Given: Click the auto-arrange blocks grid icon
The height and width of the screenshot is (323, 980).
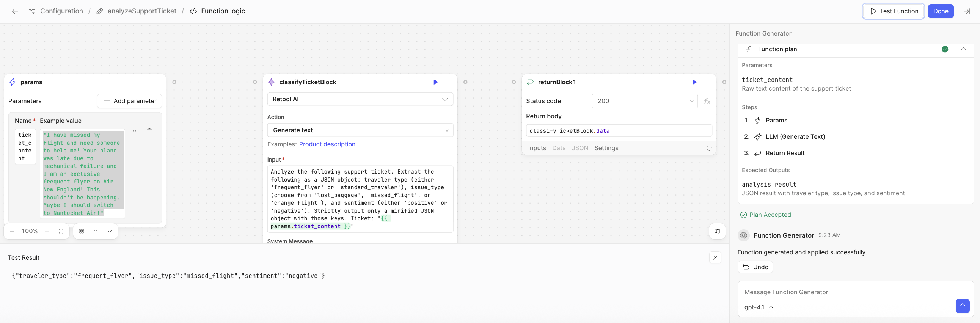Looking at the screenshot, I should pos(82,231).
